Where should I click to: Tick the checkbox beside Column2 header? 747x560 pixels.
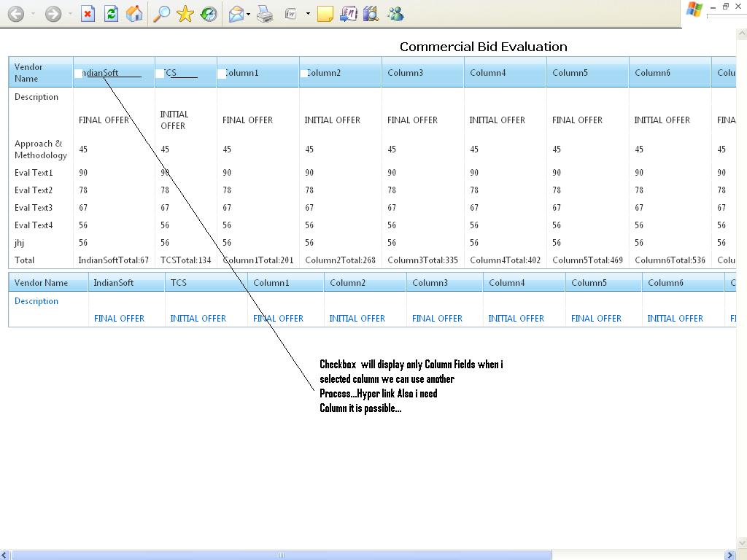click(303, 74)
